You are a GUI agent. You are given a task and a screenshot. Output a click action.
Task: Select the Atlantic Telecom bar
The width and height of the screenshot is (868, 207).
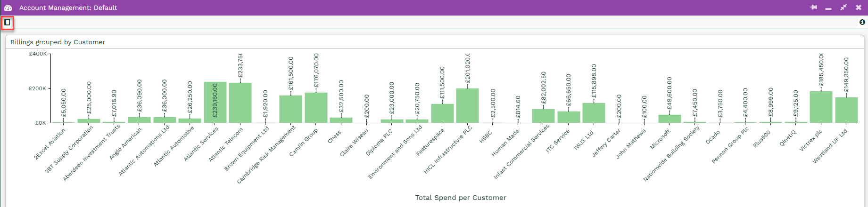(240, 103)
